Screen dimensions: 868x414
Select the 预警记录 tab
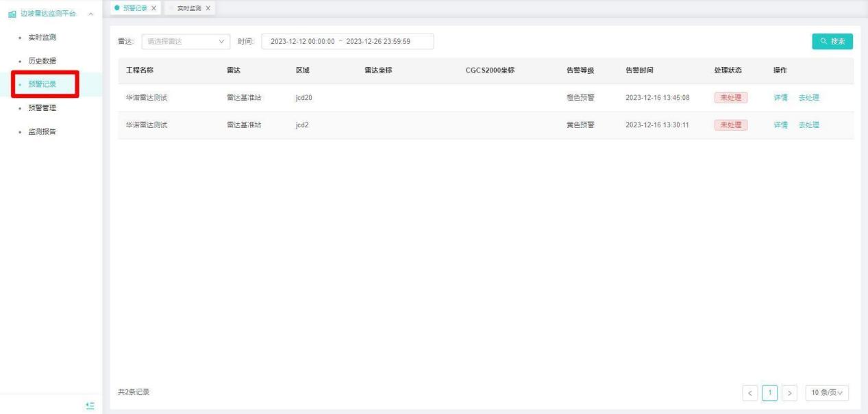click(x=134, y=8)
